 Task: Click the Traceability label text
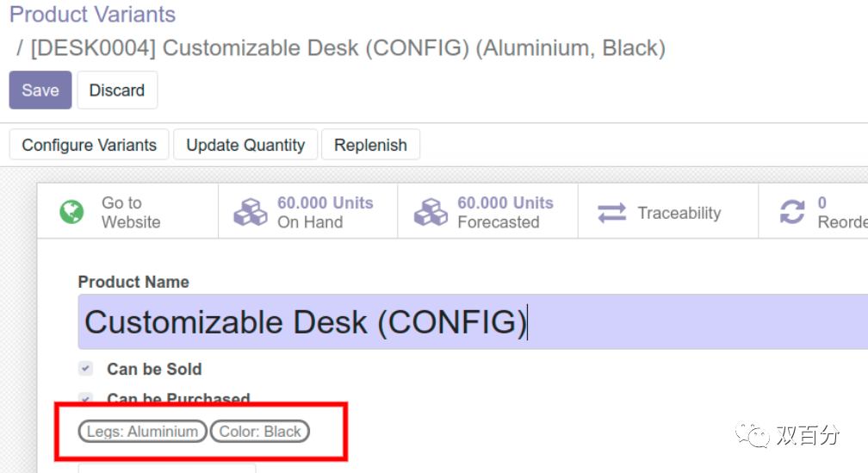pos(679,213)
